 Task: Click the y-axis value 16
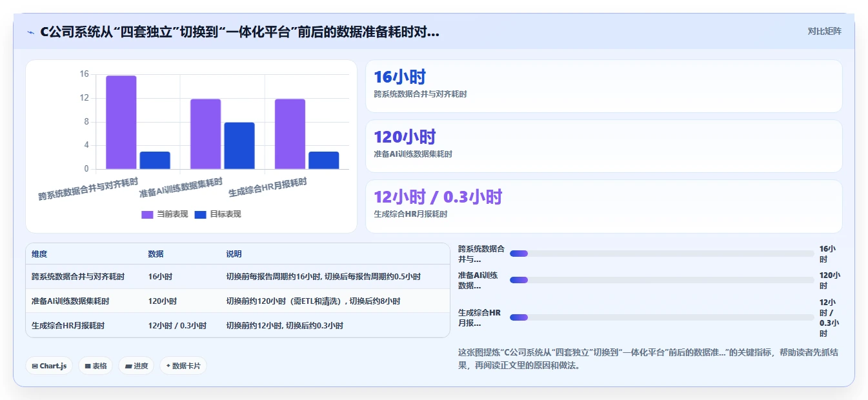(x=84, y=74)
